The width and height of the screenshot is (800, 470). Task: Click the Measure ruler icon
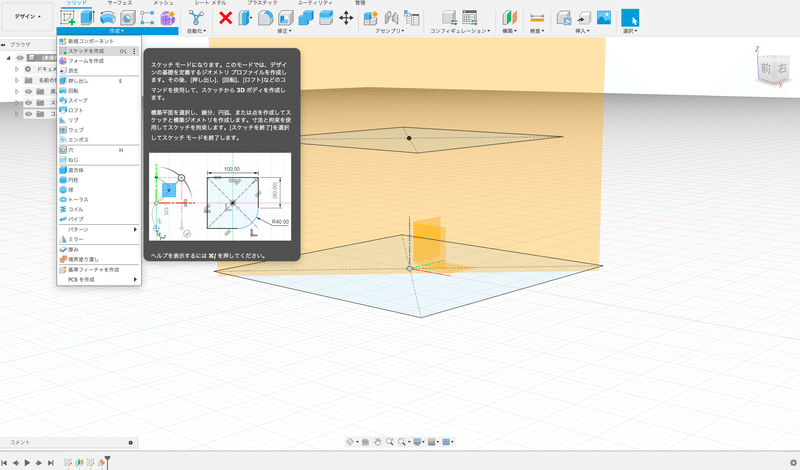tap(537, 18)
